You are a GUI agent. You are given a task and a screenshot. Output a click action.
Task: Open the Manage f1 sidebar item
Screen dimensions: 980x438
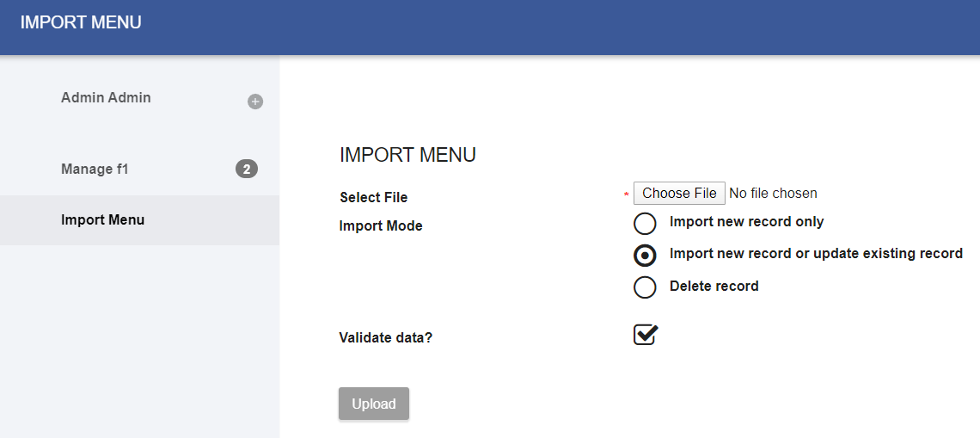point(95,170)
